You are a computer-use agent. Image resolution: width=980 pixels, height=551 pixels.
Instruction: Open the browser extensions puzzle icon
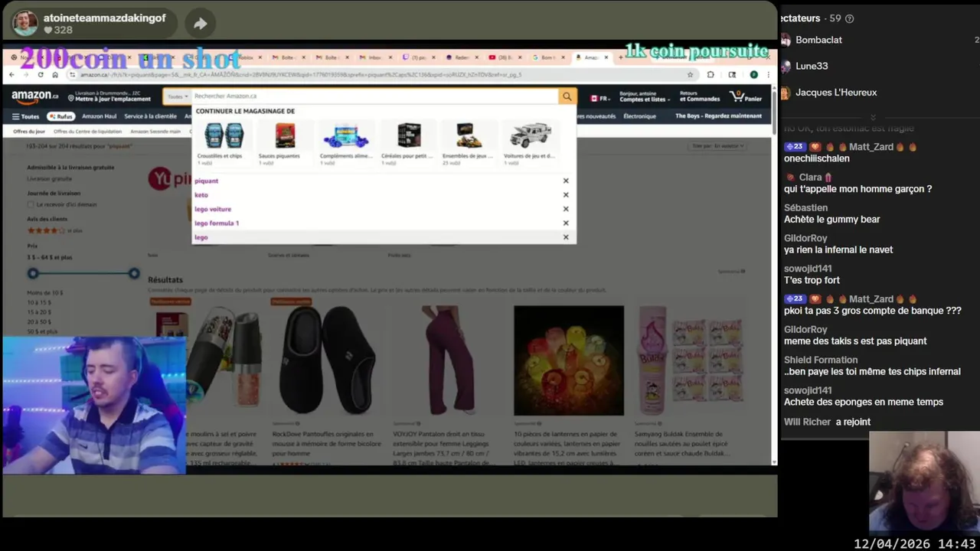click(710, 75)
